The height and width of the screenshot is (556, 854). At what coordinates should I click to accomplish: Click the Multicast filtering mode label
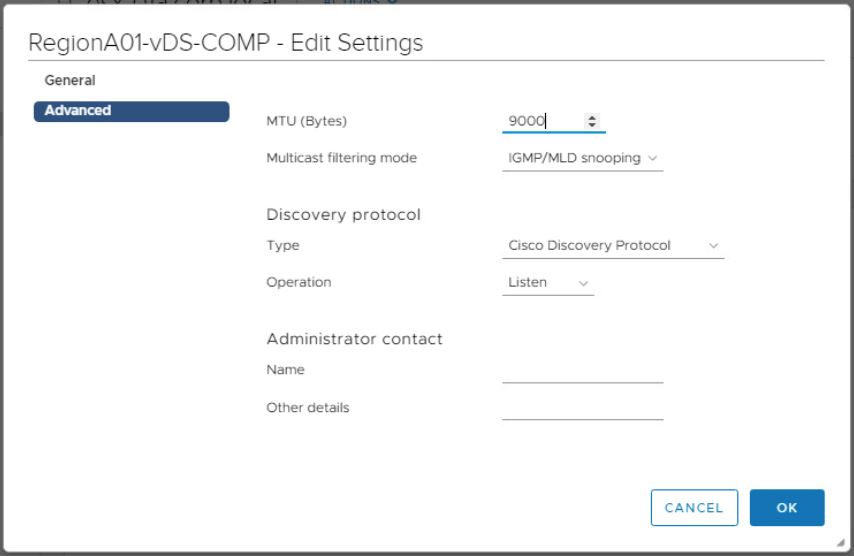341,158
